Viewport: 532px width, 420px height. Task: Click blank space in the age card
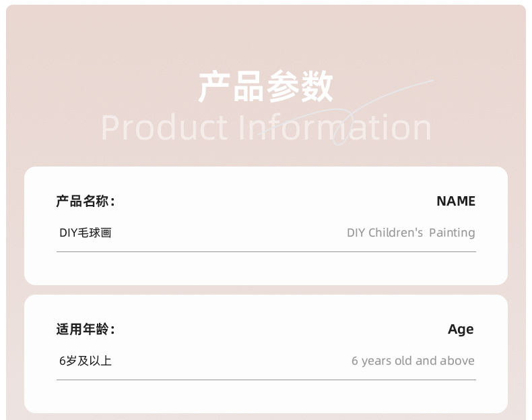266,396
